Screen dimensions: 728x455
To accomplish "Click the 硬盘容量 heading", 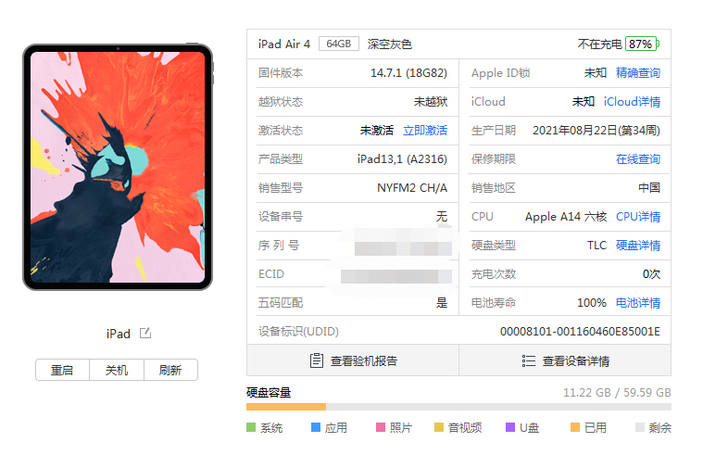I will (269, 393).
